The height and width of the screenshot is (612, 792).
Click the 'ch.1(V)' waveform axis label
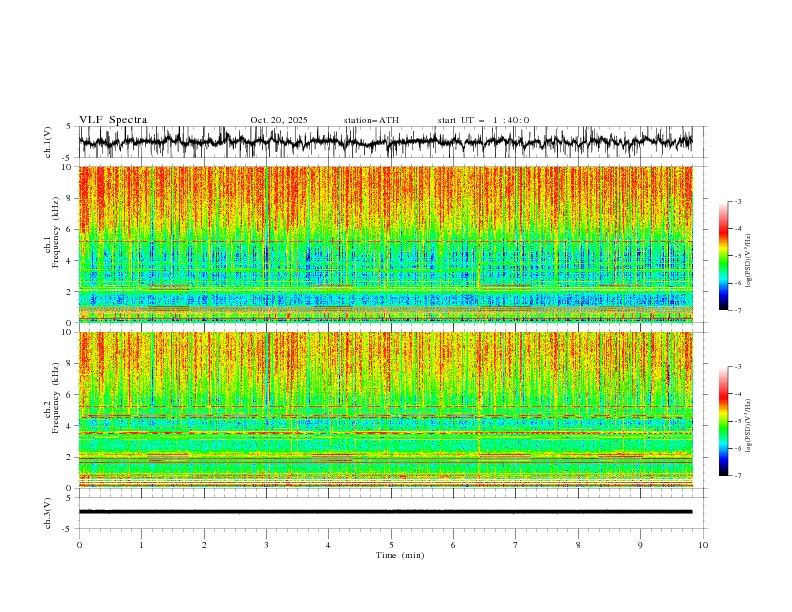[48, 142]
